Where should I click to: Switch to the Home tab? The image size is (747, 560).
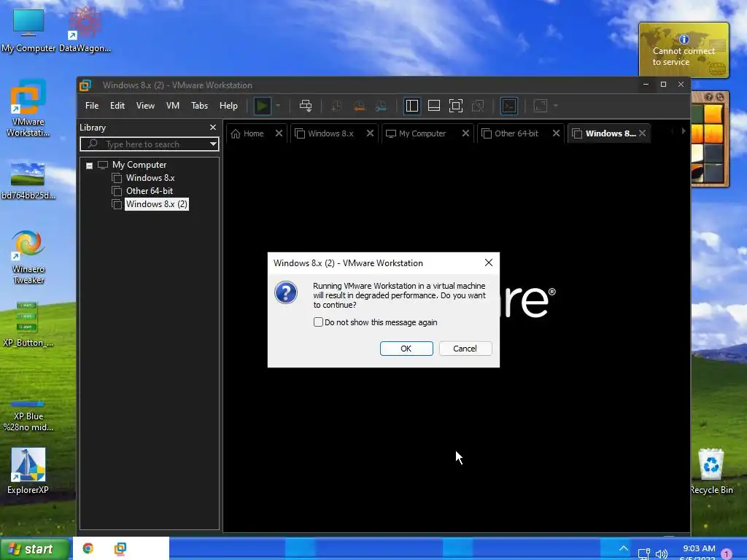(247, 133)
